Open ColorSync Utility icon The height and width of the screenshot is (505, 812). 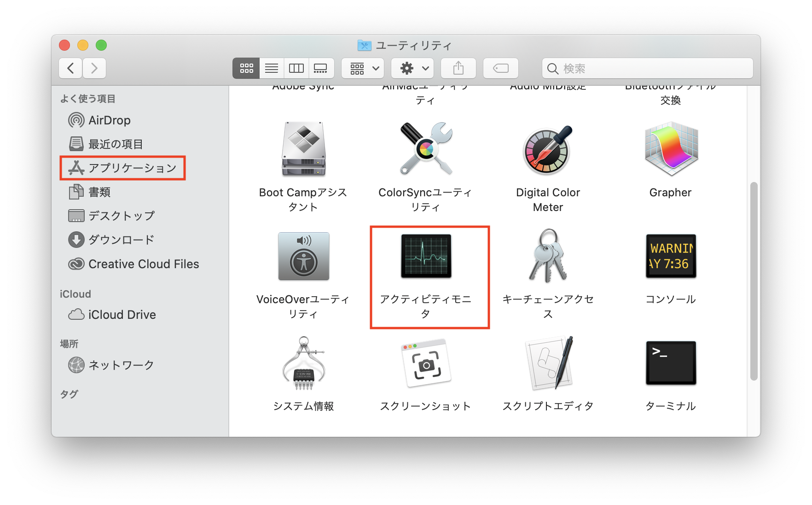(x=426, y=149)
